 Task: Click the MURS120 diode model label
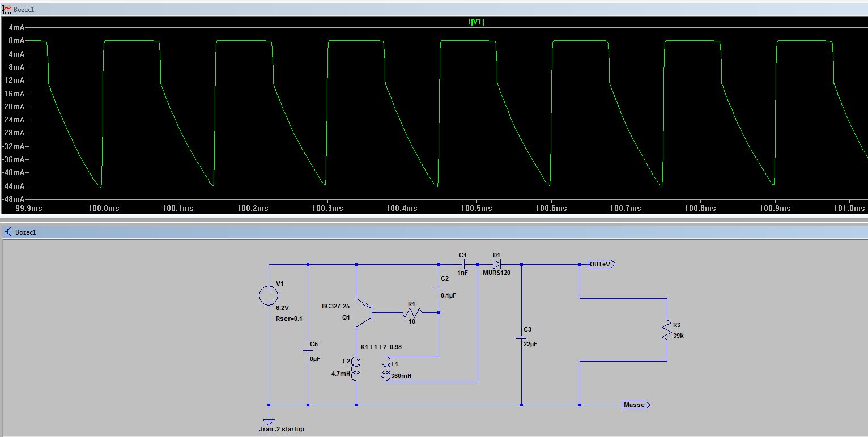497,273
